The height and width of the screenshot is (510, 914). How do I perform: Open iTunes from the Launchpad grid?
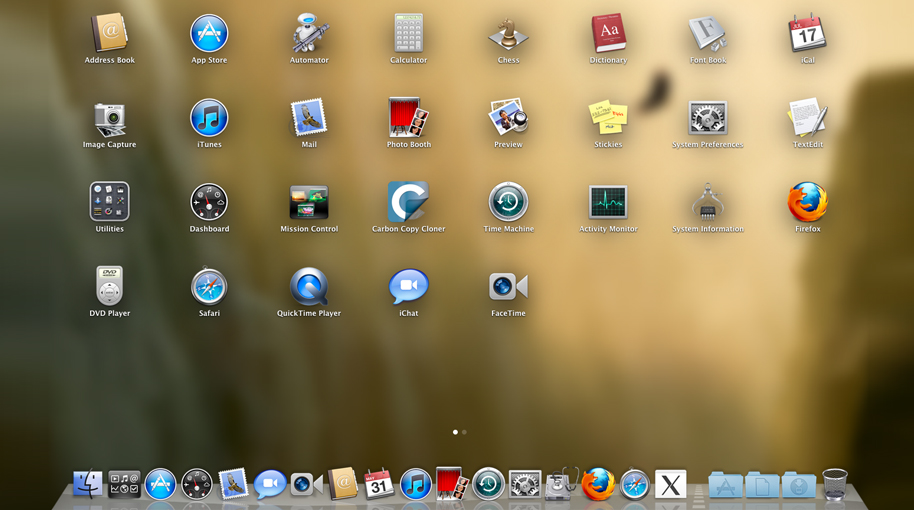coord(209,118)
